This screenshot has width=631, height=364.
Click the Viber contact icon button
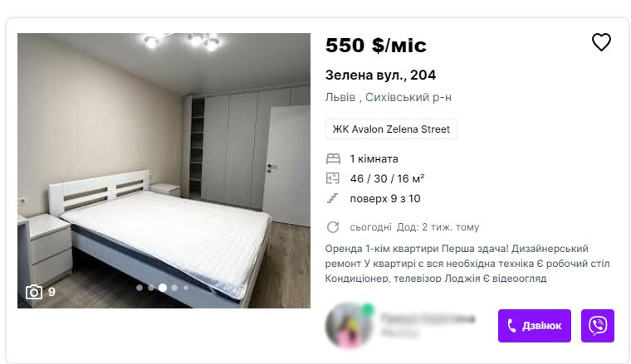(x=598, y=326)
